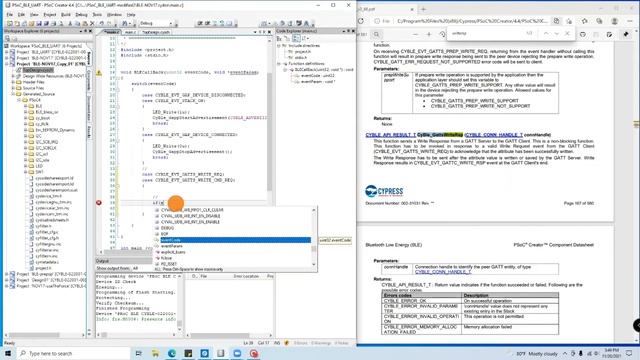The image size is (640, 360).
Task: Expand Project 'Design01' tree node
Action: click(7, 280)
